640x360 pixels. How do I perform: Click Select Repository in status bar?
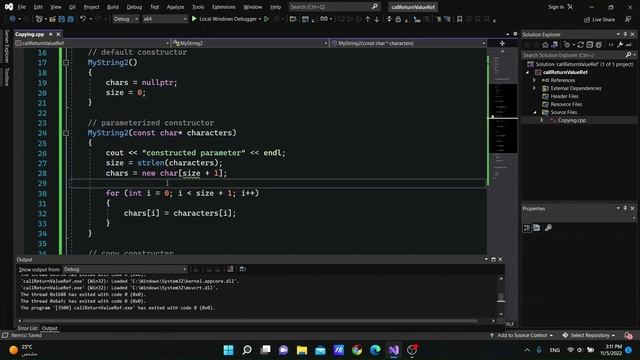point(589,336)
